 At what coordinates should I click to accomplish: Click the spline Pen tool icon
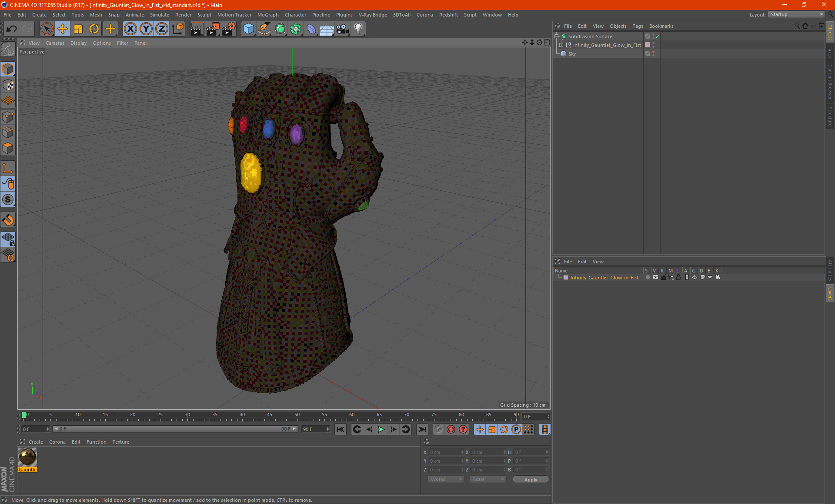264,29
